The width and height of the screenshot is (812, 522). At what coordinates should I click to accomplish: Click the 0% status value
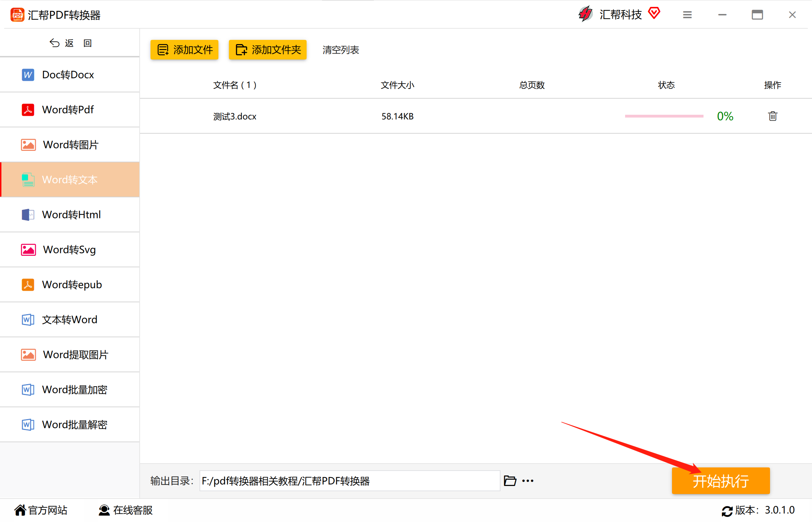[725, 116]
